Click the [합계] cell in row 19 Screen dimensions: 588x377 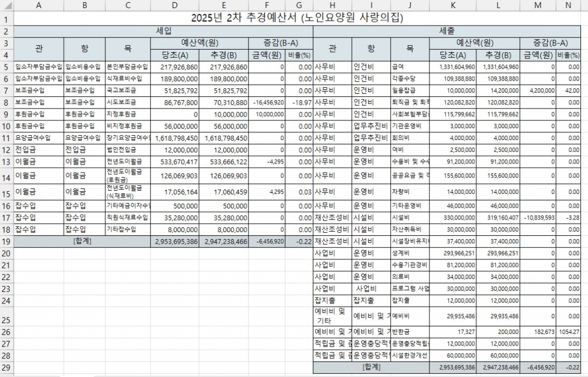pos(82,241)
